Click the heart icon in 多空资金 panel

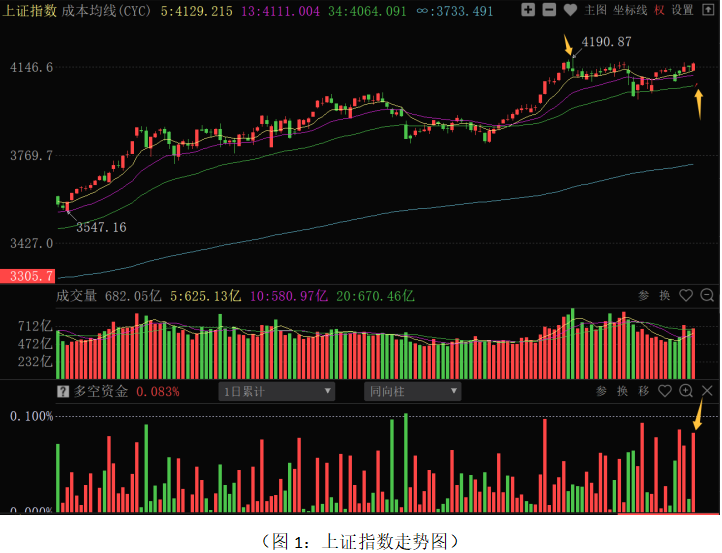coord(665,391)
